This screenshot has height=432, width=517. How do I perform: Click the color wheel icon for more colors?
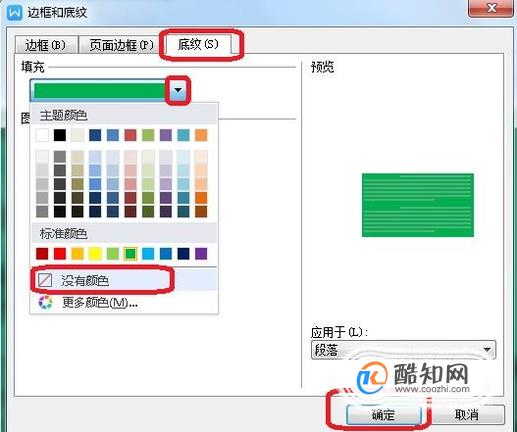(45, 302)
